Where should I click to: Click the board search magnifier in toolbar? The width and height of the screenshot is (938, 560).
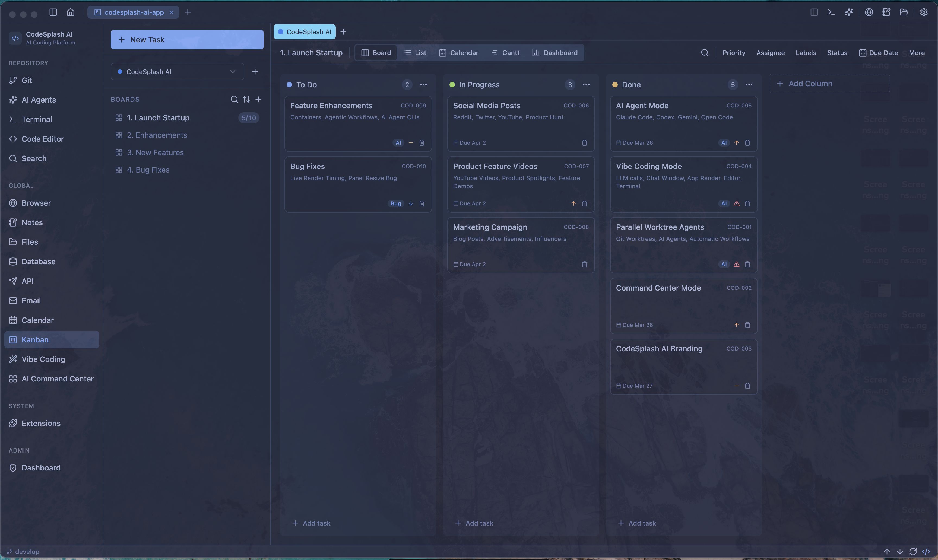tap(704, 53)
